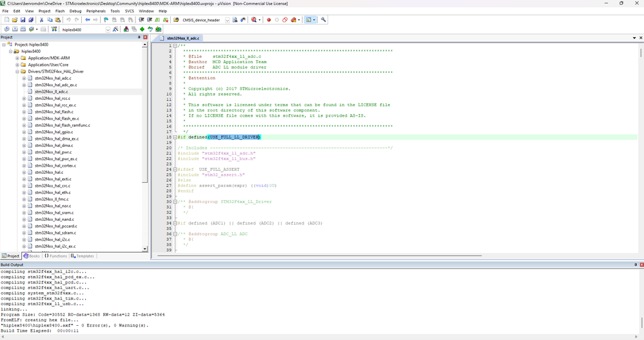Image resolution: width=644 pixels, height=340 pixels.
Task: Click Manage Run-Time Environment green diamond icon
Action: click(142, 30)
